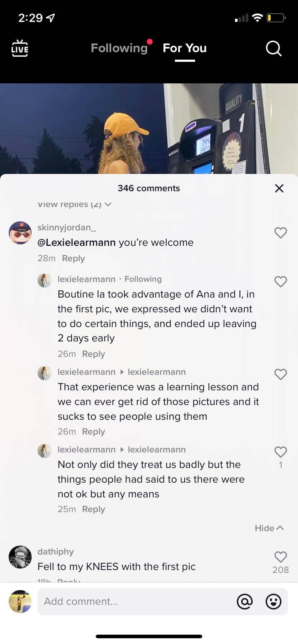Open skinnyjordan_ profile avatar
The height and width of the screenshot is (644, 298).
[x=20, y=233]
